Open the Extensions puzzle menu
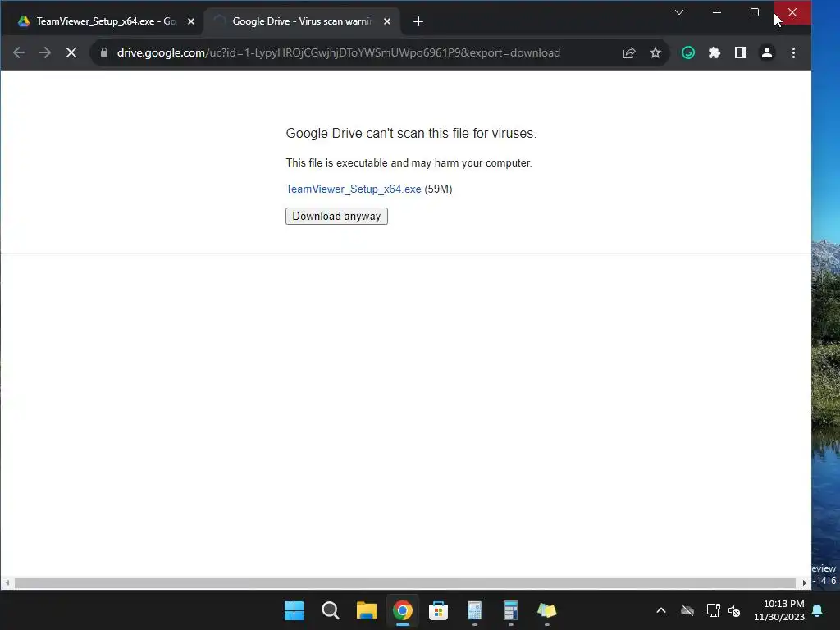Image resolution: width=840 pixels, height=630 pixels. click(x=714, y=52)
